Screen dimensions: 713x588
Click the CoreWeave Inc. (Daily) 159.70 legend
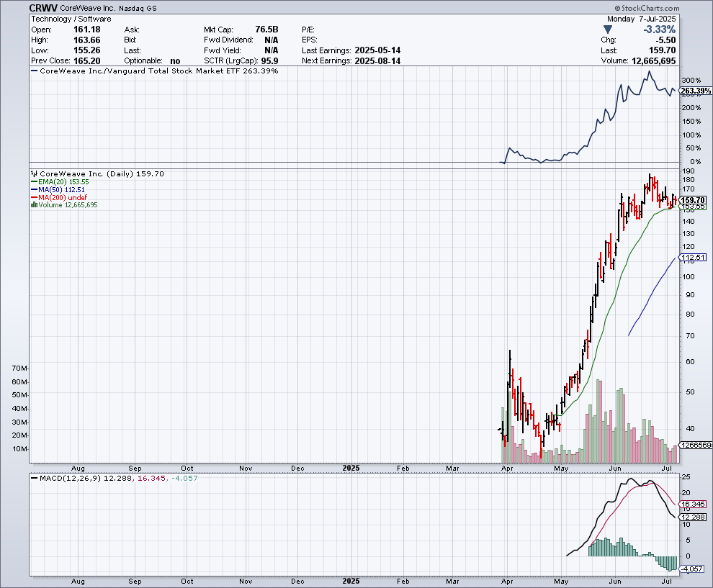click(97, 173)
